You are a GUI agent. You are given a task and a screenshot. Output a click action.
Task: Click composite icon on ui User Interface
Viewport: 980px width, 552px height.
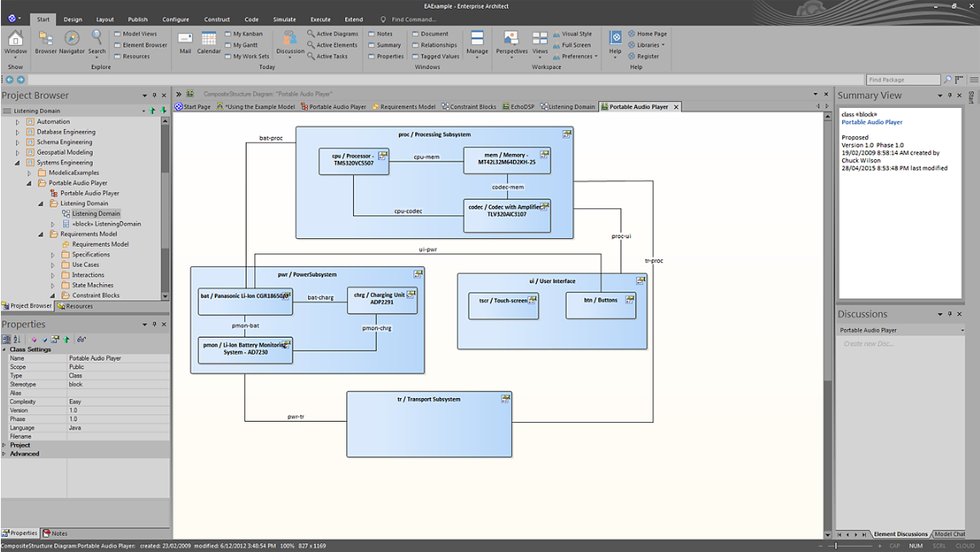[640, 281]
